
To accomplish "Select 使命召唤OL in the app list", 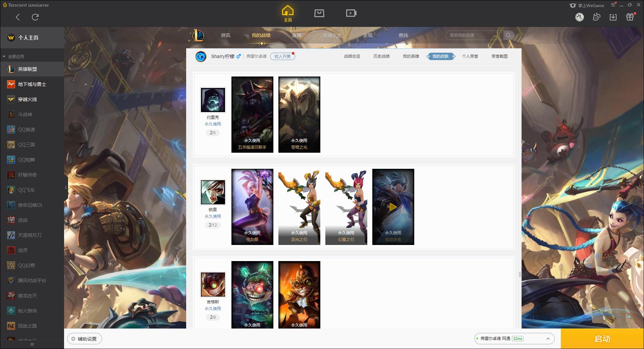I will tap(32, 205).
